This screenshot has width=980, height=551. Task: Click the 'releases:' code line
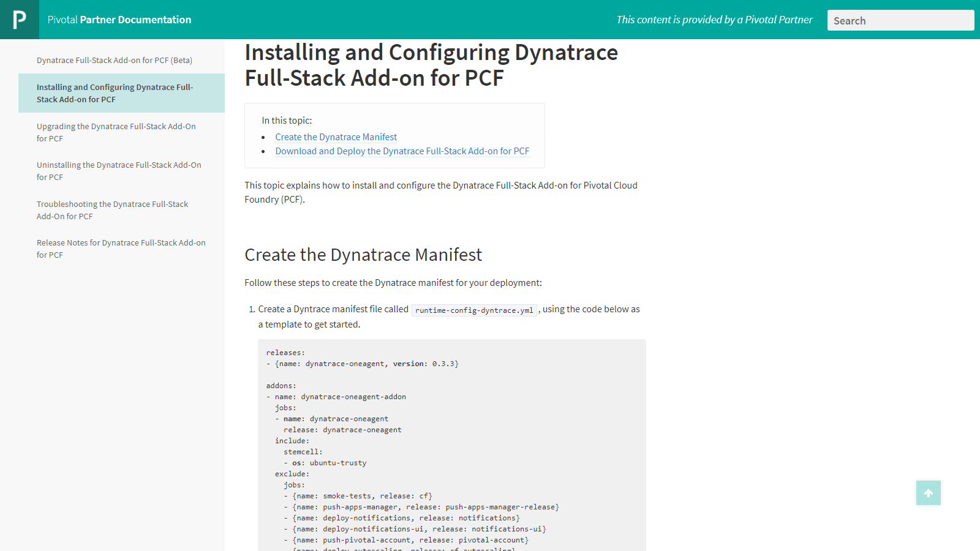click(285, 353)
